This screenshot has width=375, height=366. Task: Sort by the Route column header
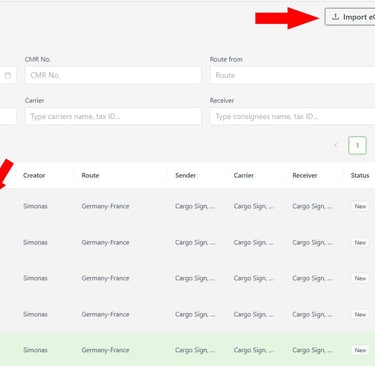tap(90, 175)
